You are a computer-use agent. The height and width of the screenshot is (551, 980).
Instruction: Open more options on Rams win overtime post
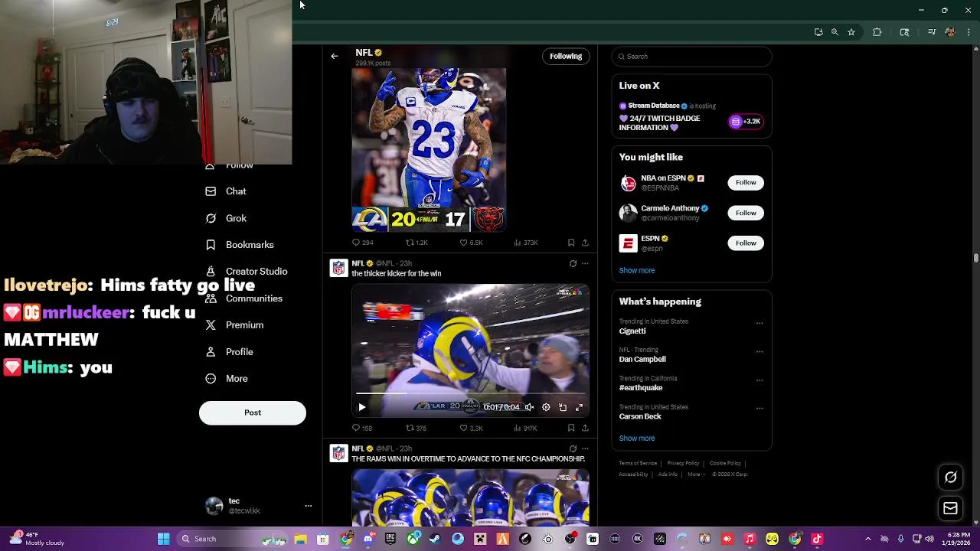[585, 448]
